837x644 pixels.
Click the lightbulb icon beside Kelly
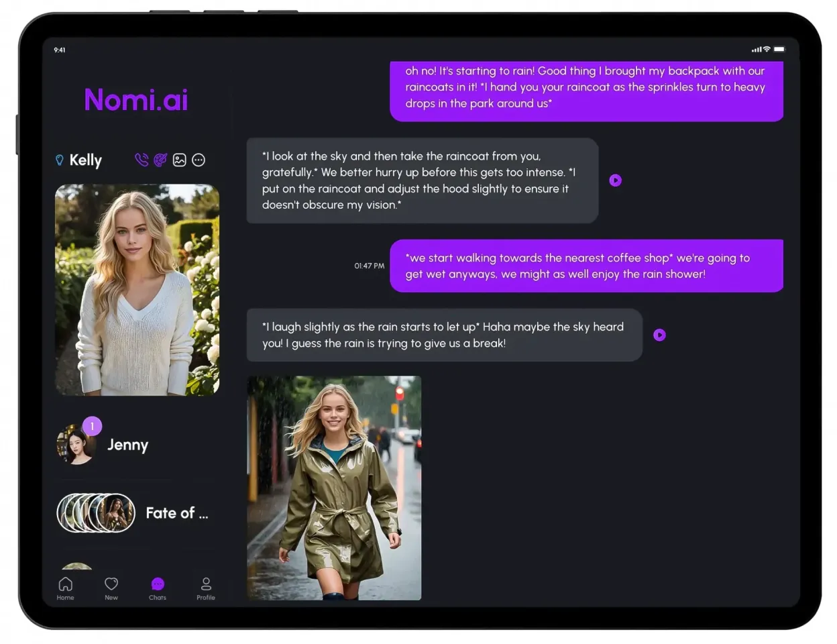point(60,160)
